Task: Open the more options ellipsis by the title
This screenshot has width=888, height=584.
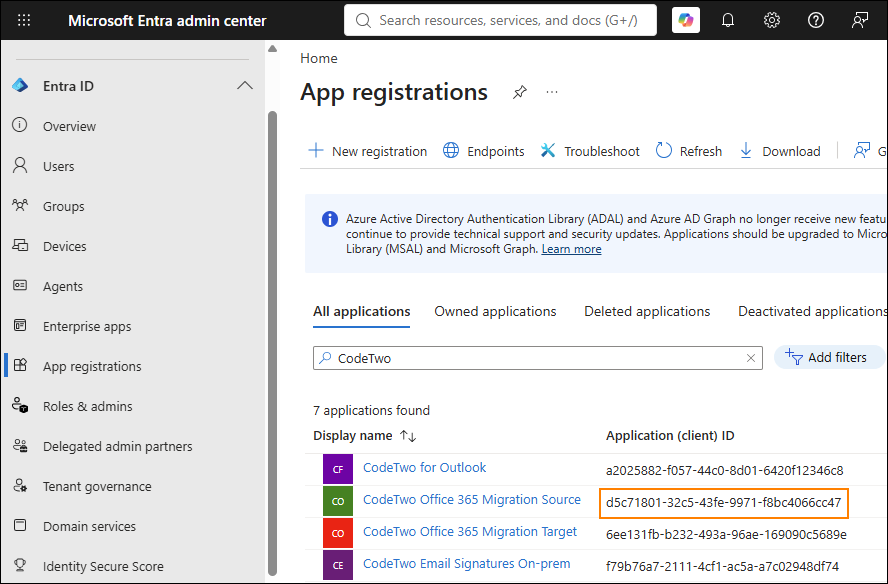Action: [552, 92]
